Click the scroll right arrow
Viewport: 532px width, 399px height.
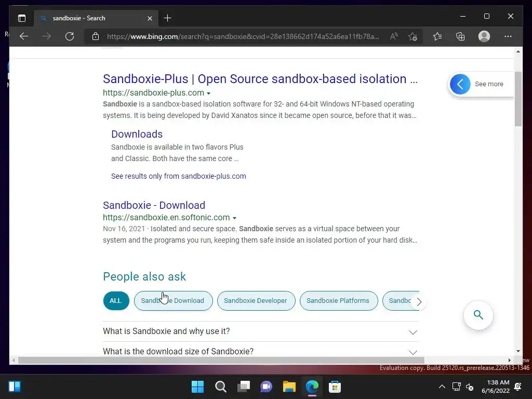click(x=509, y=361)
